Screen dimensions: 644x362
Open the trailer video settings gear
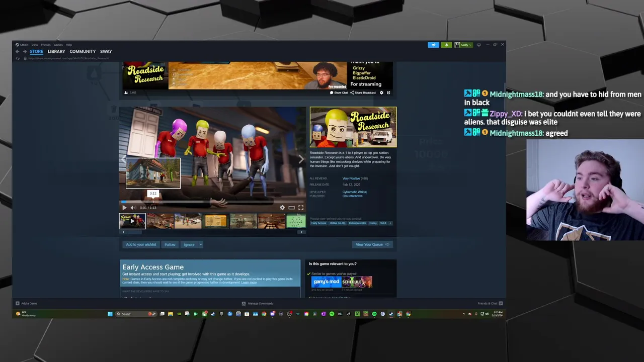point(282,208)
